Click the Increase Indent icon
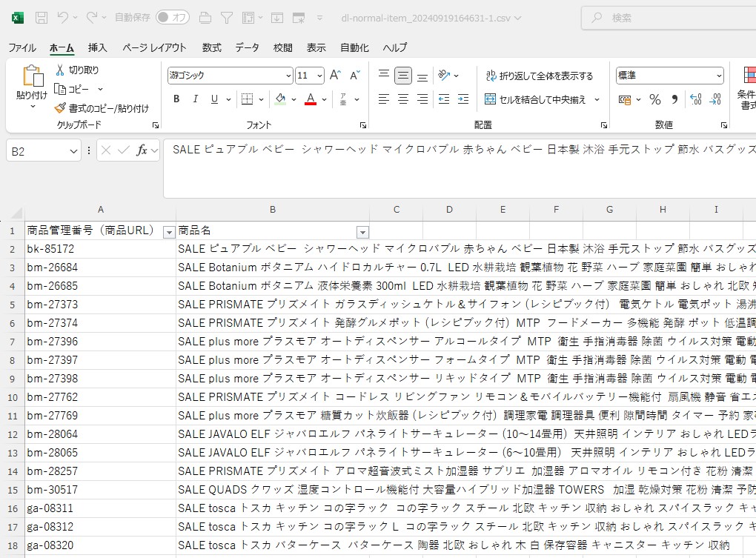The width and height of the screenshot is (756, 558). point(463,99)
